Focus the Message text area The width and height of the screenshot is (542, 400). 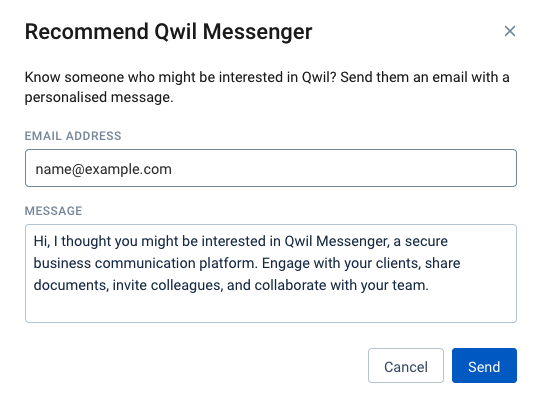tap(271, 273)
